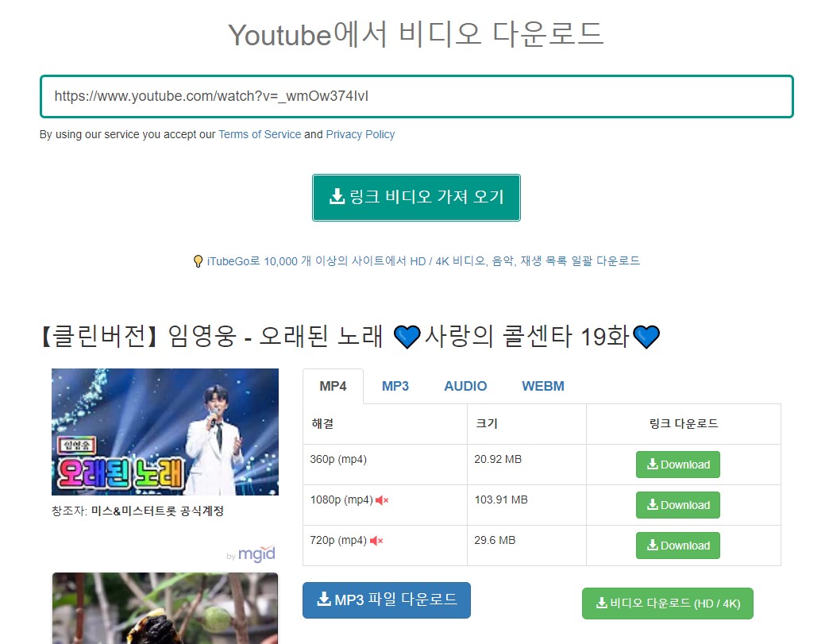This screenshot has width=829, height=644.
Task: Download the 360p mp4 video
Action: point(677,465)
